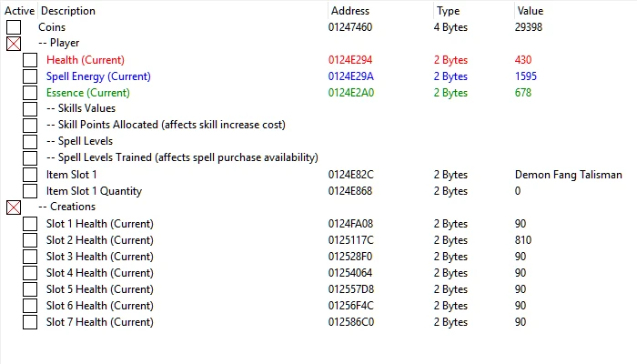Expand the Spell Levels group
The image size is (637, 364).
[x=30, y=142]
